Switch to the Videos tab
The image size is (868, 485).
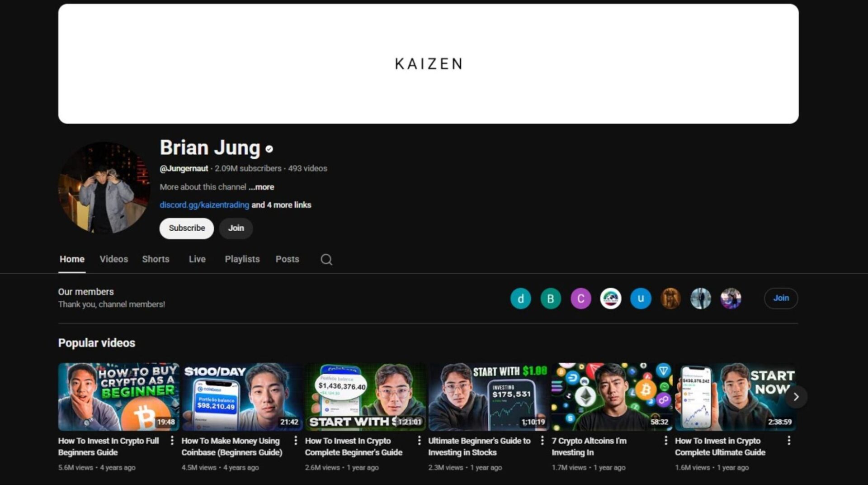[113, 259]
